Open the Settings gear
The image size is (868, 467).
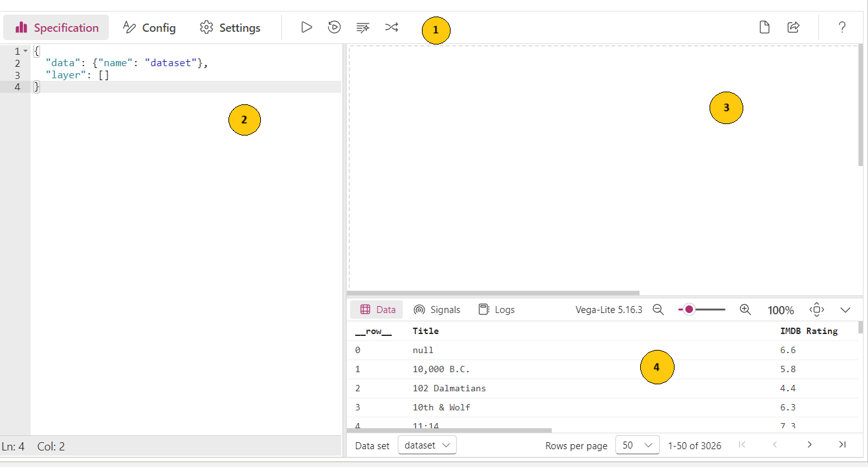230,27
